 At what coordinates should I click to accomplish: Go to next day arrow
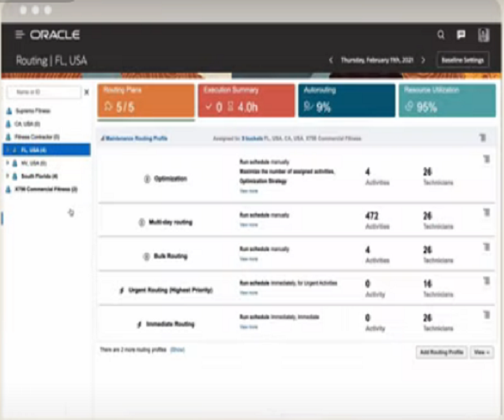click(x=423, y=60)
